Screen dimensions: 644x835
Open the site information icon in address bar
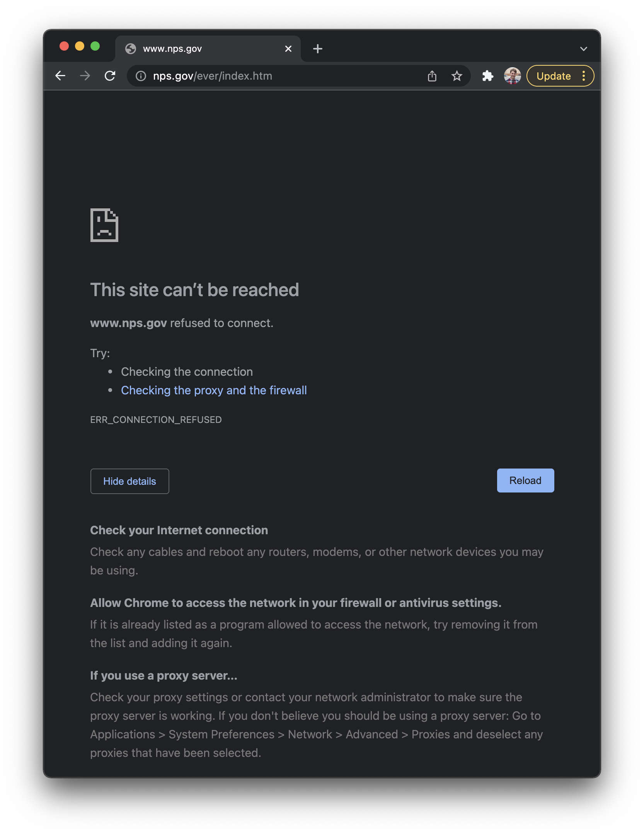tap(140, 76)
